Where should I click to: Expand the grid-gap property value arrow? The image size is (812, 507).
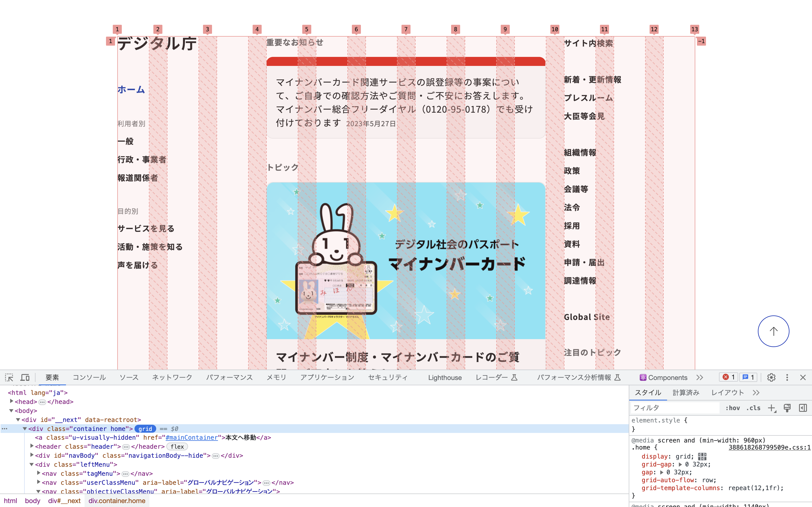tap(680, 464)
